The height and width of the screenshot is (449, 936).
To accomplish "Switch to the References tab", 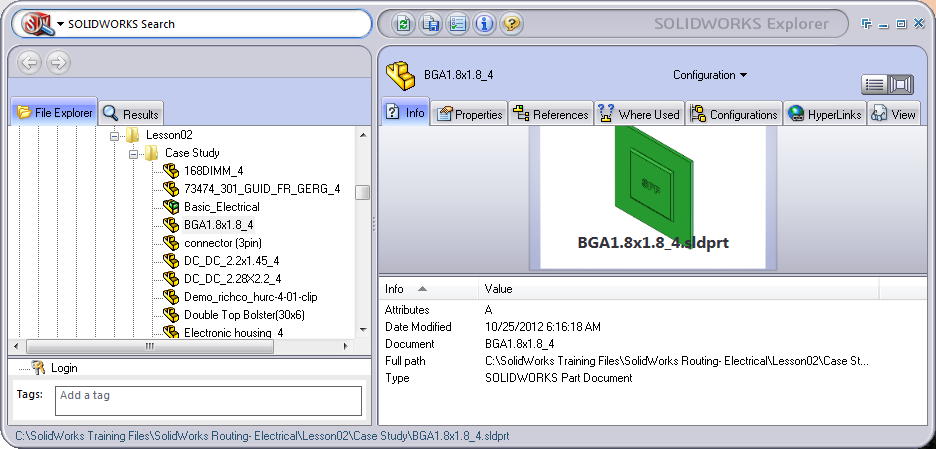I will tap(551, 114).
